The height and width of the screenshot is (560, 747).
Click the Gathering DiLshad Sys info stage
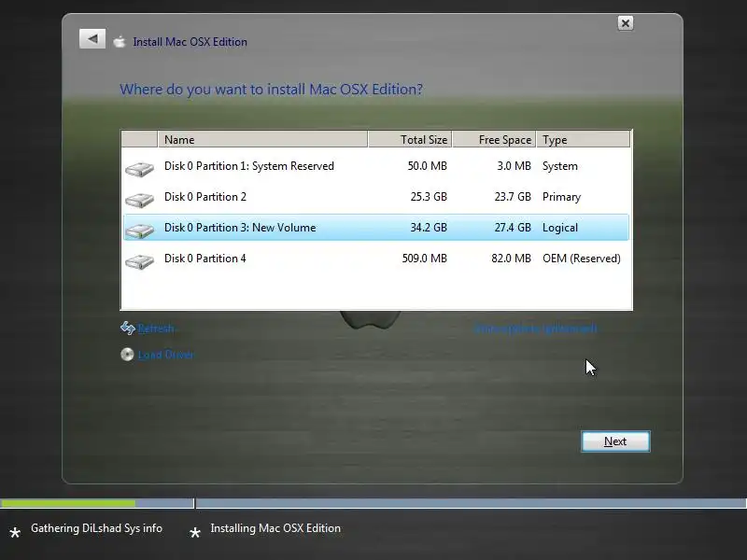(x=96, y=528)
